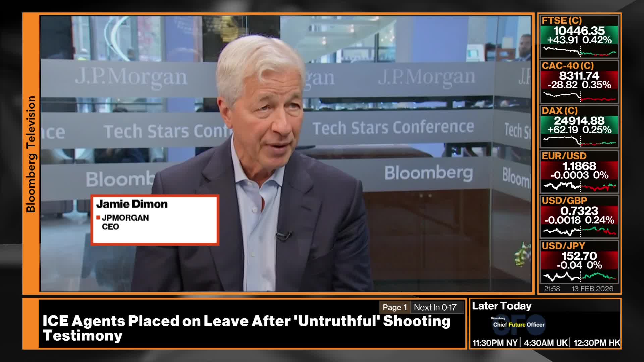
Task: Click the 13 FEB 2026 date stamp
Action: (592, 289)
